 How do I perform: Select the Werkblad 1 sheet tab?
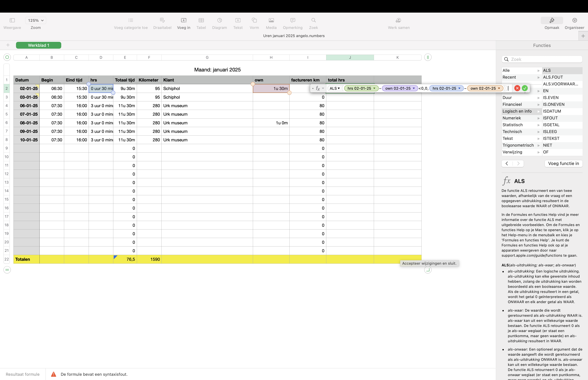38,45
